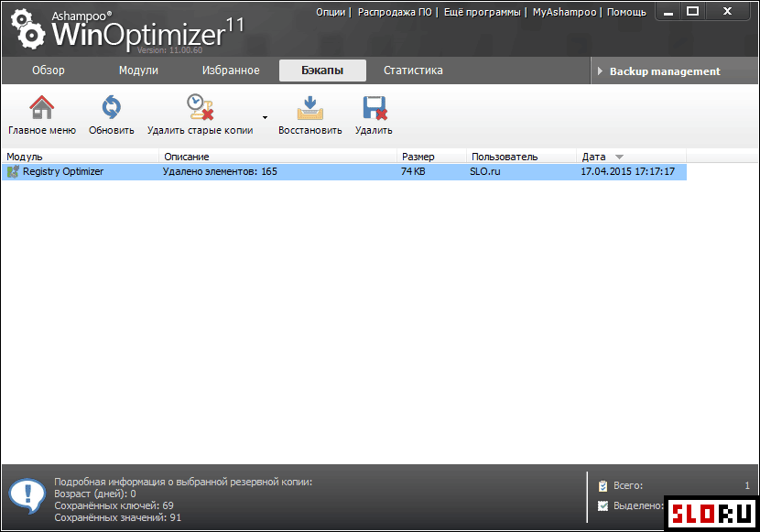Select the Бэкапы tab
This screenshot has height=532, width=760.
(x=322, y=71)
